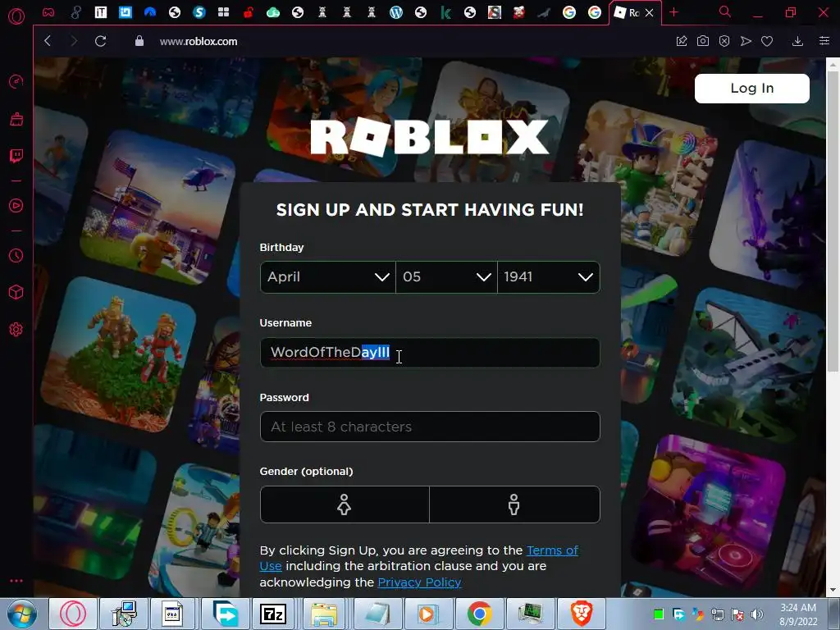
Task: Click the volume speaker tray icon
Action: tap(757, 614)
